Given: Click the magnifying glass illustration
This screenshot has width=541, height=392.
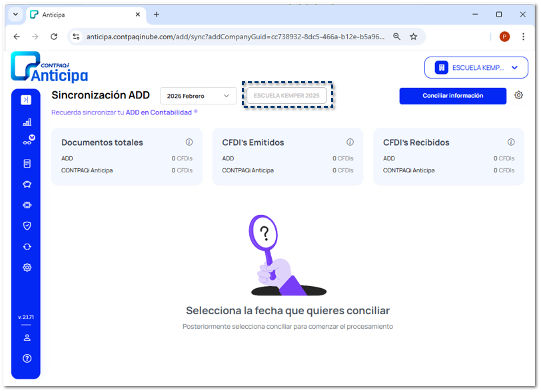Looking at the screenshot, I should (288, 255).
